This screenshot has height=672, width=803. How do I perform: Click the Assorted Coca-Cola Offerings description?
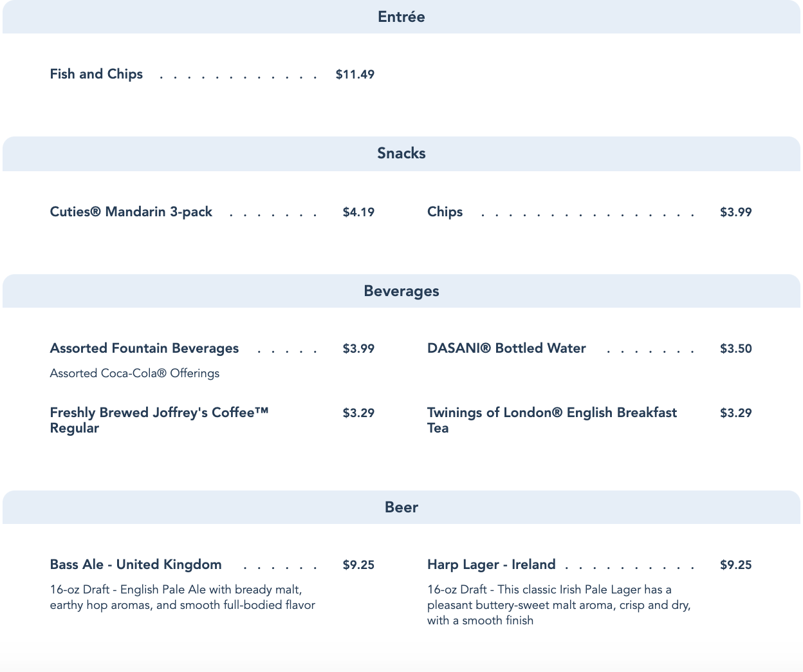coord(134,373)
